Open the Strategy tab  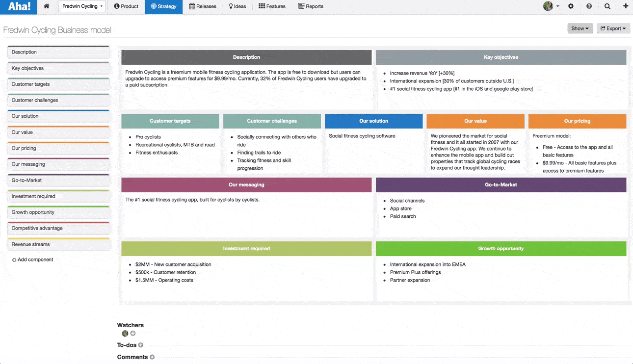163,6
